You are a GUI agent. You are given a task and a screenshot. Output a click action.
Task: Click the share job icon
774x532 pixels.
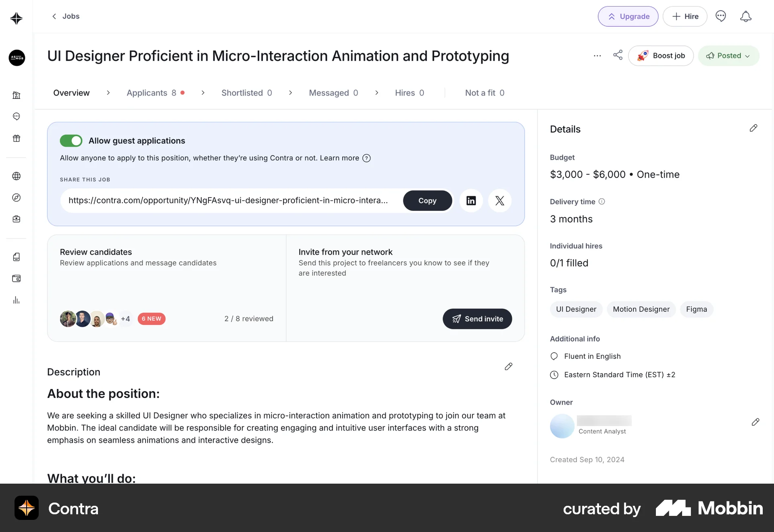pyautogui.click(x=618, y=55)
